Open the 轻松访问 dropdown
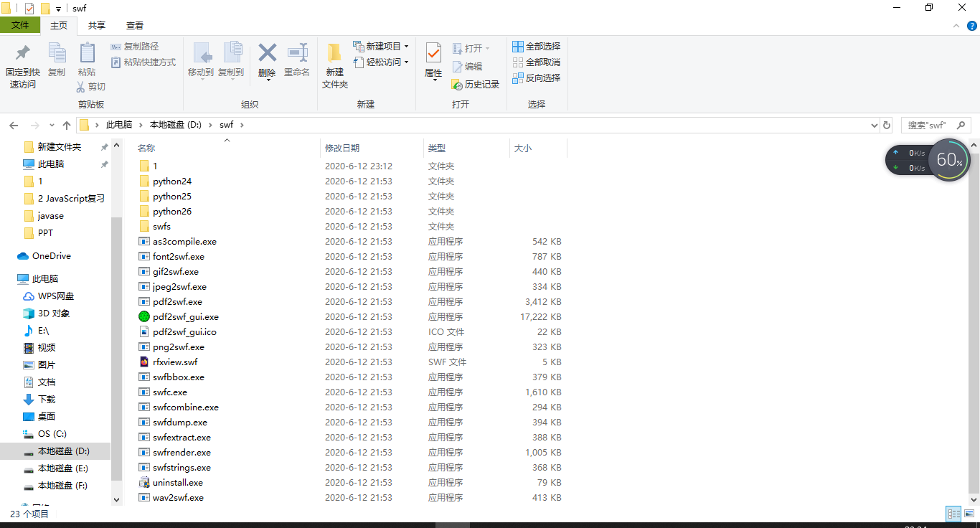980x528 pixels. [x=381, y=62]
